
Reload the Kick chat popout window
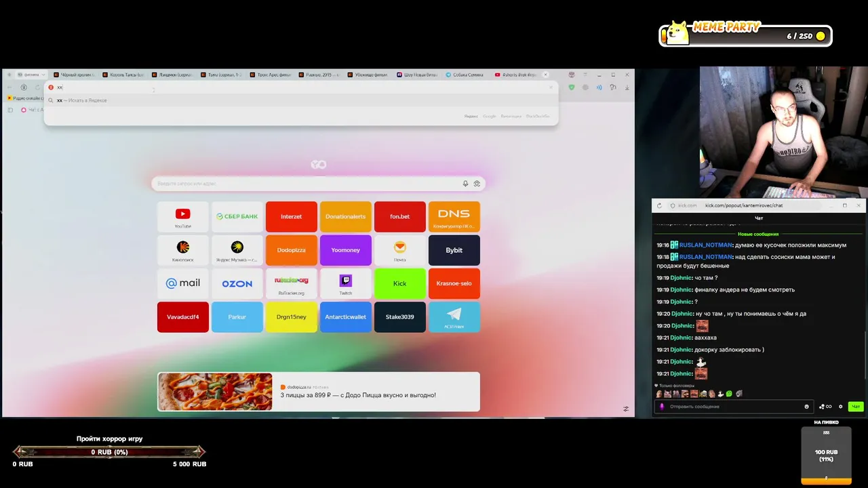659,205
